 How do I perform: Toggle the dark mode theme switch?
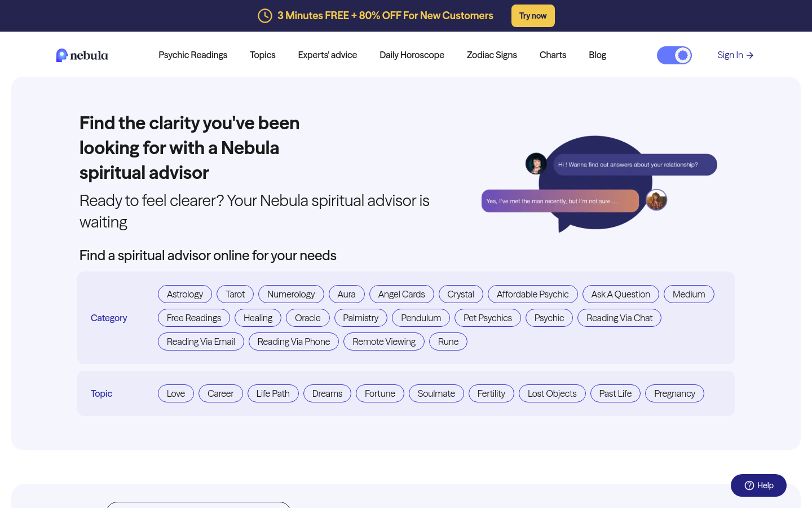coord(674,55)
